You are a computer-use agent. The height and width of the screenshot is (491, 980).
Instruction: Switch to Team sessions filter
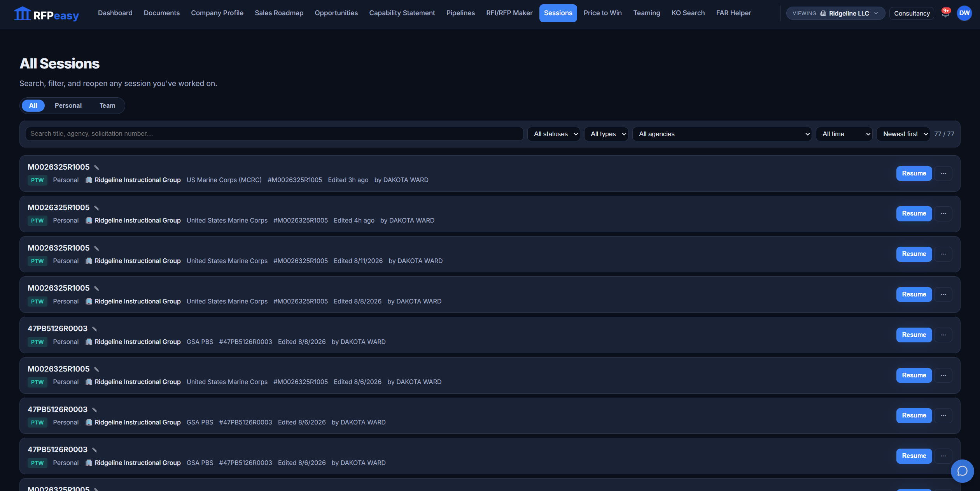click(x=107, y=106)
